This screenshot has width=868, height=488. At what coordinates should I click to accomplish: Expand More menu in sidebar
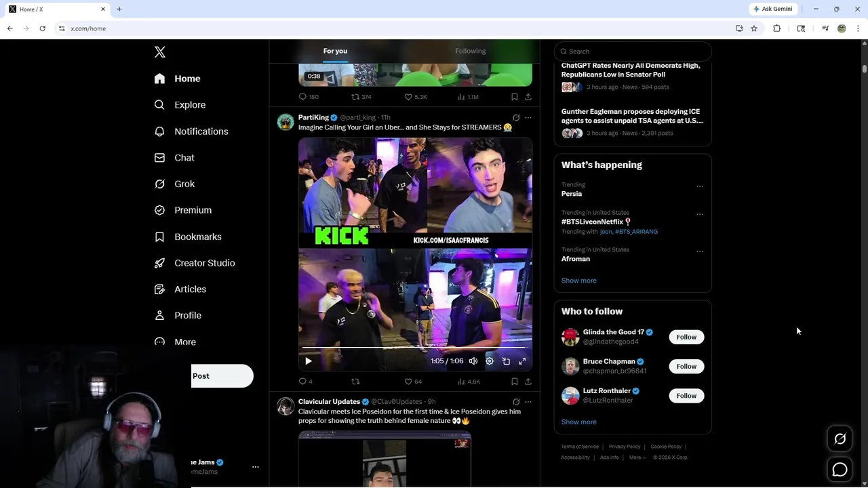click(x=176, y=342)
